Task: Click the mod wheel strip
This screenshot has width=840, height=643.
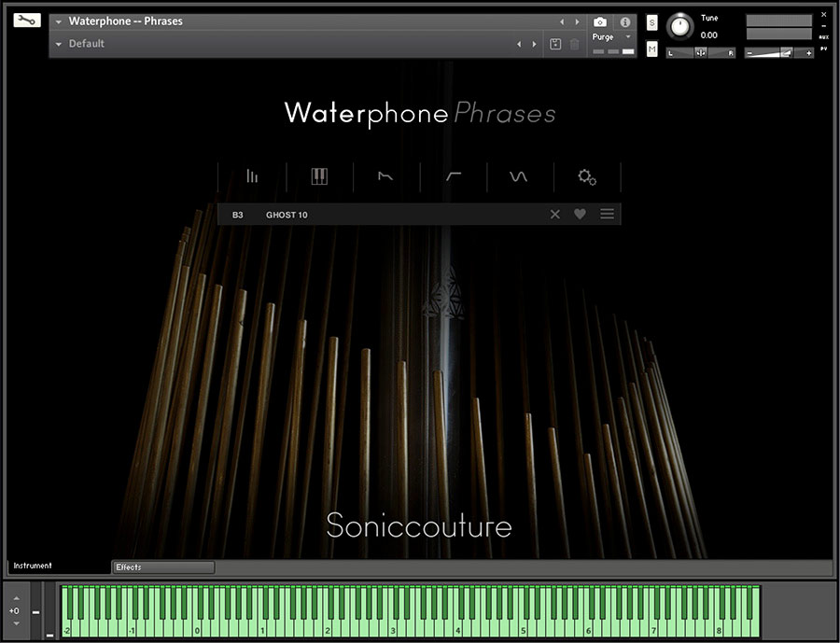Action: point(49,611)
